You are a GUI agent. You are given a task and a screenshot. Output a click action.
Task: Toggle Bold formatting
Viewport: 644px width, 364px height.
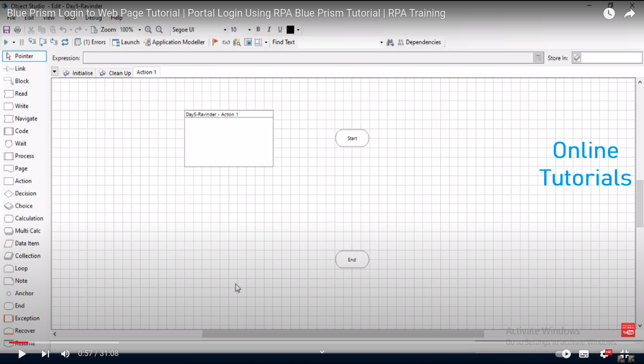(x=258, y=29)
